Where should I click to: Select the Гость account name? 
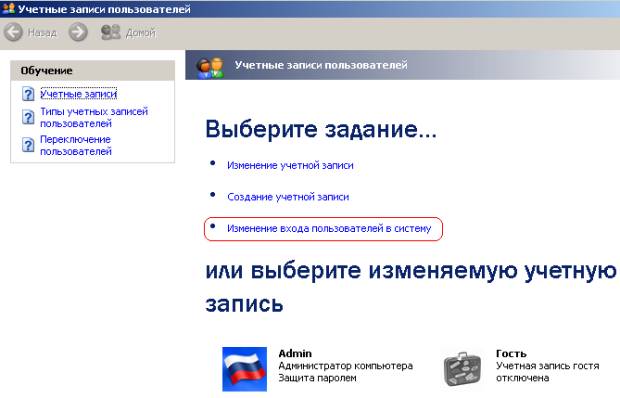(511, 353)
